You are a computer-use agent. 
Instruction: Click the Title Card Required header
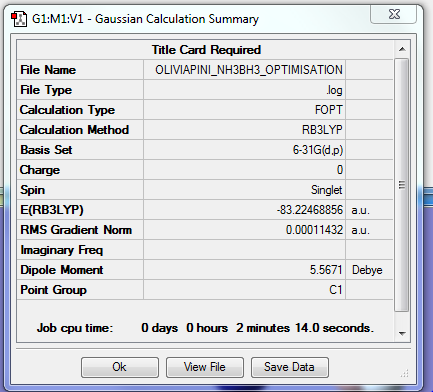(x=205, y=50)
